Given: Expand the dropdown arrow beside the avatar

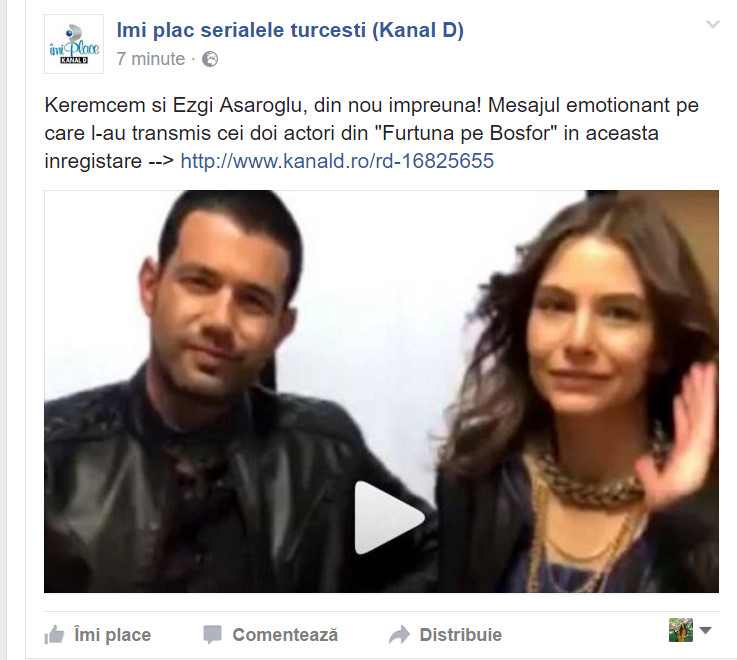Looking at the screenshot, I should coord(705,630).
